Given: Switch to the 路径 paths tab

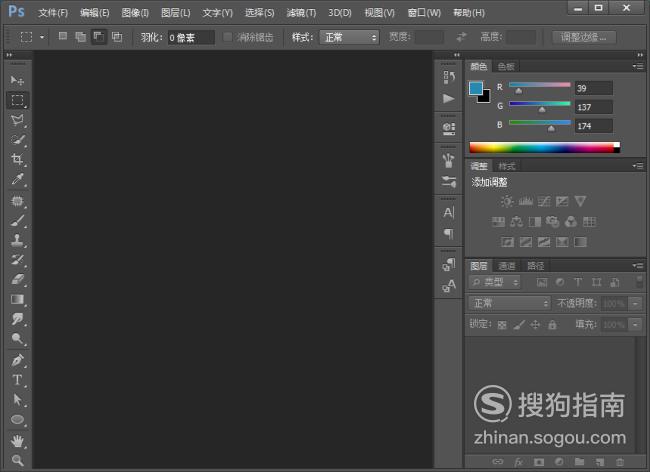Looking at the screenshot, I should coord(536,266).
